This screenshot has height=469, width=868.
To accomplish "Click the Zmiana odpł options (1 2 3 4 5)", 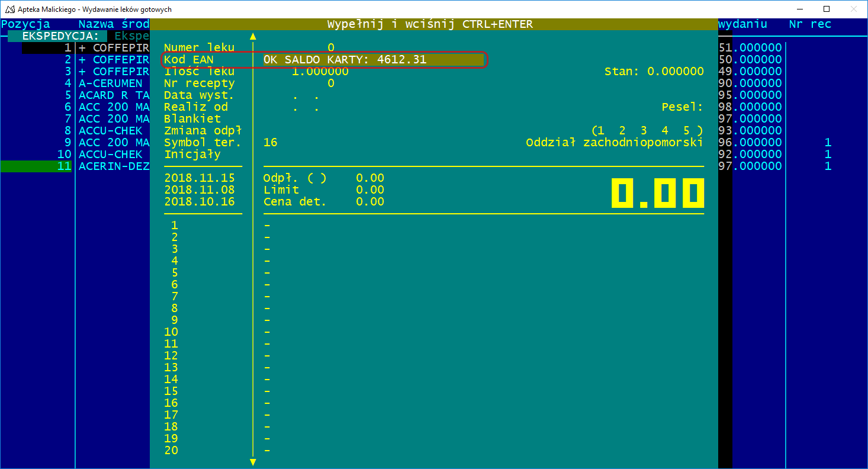I will 647,131.
